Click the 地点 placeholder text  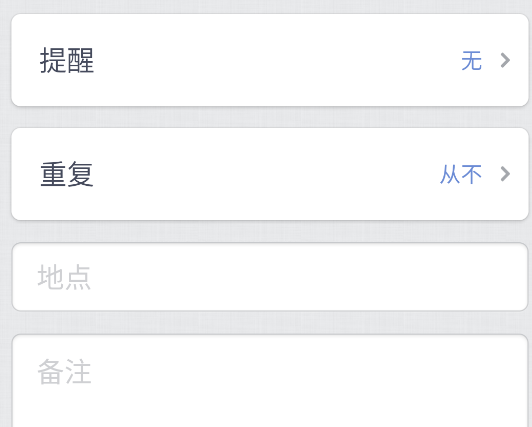point(64,277)
